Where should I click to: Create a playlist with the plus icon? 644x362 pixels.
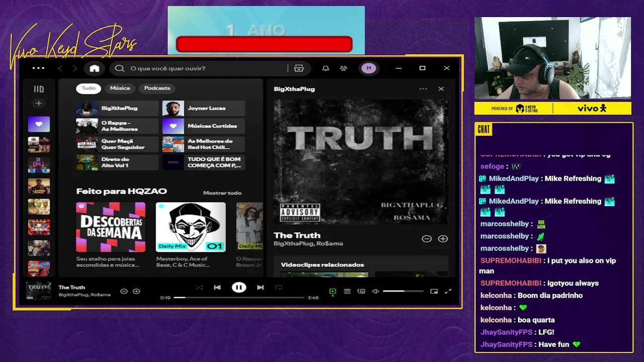39,103
